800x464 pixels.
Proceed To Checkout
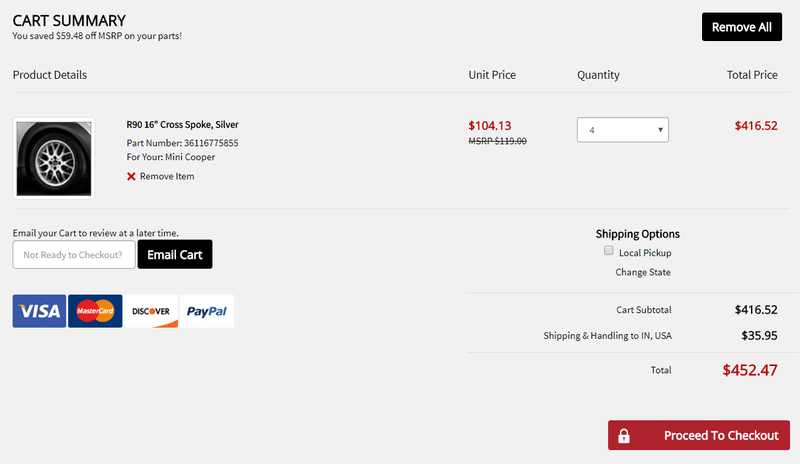click(x=698, y=435)
